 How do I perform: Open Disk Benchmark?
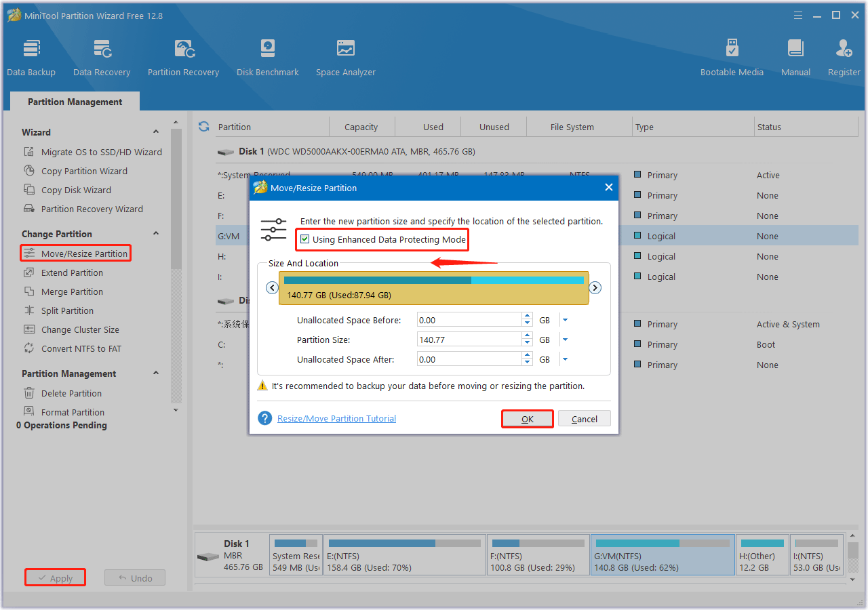point(268,58)
